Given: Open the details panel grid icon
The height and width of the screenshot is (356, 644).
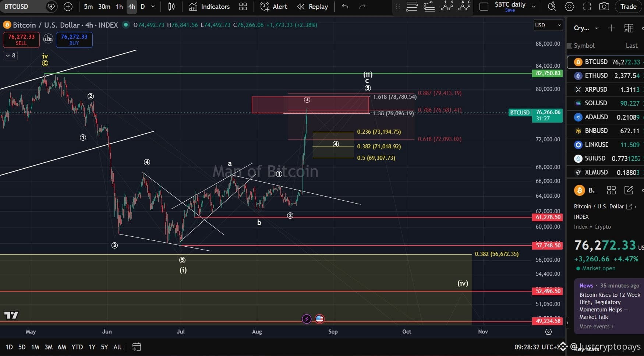Looking at the screenshot, I should pyautogui.click(x=611, y=190).
